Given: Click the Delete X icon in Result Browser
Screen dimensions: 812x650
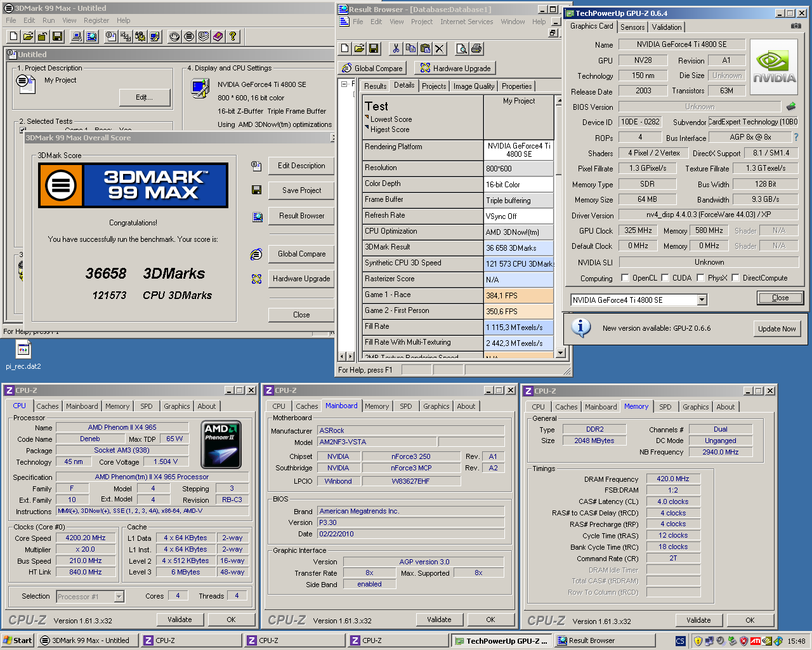Looking at the screenshot, I should coord(440,48).
